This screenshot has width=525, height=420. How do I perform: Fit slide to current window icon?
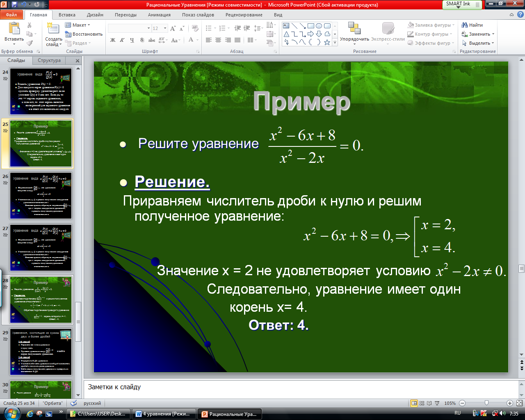pos(519,403)
